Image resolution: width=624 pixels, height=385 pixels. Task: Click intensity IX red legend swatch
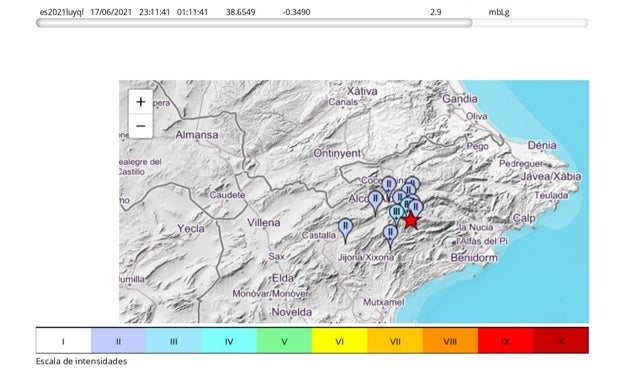pos(506,341)
